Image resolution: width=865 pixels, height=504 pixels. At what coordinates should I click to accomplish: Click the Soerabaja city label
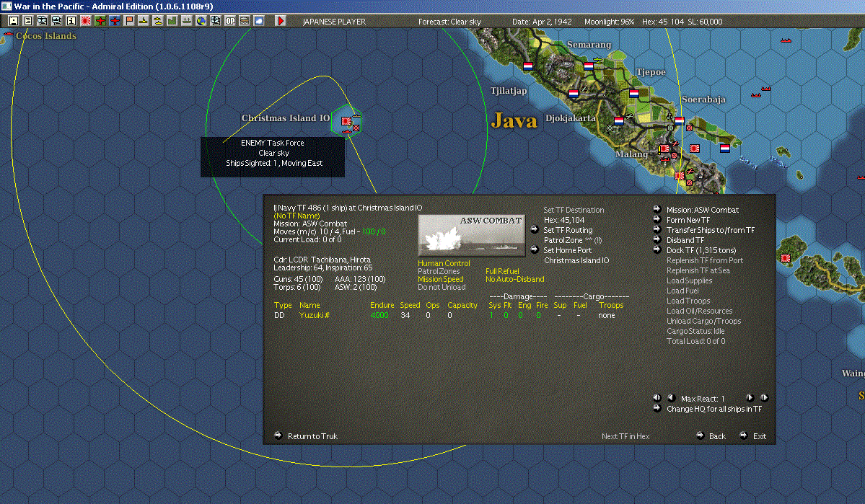(x=703, y=100)
